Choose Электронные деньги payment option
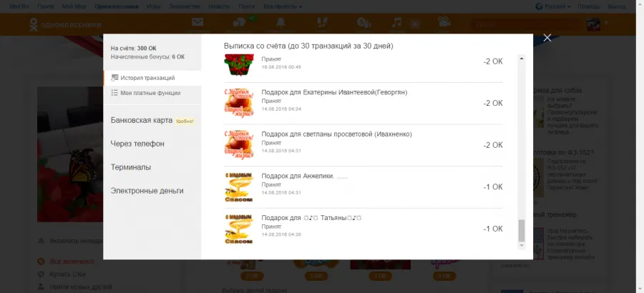The width and height of the screenshot is (644, 293). tap(147, 191)
